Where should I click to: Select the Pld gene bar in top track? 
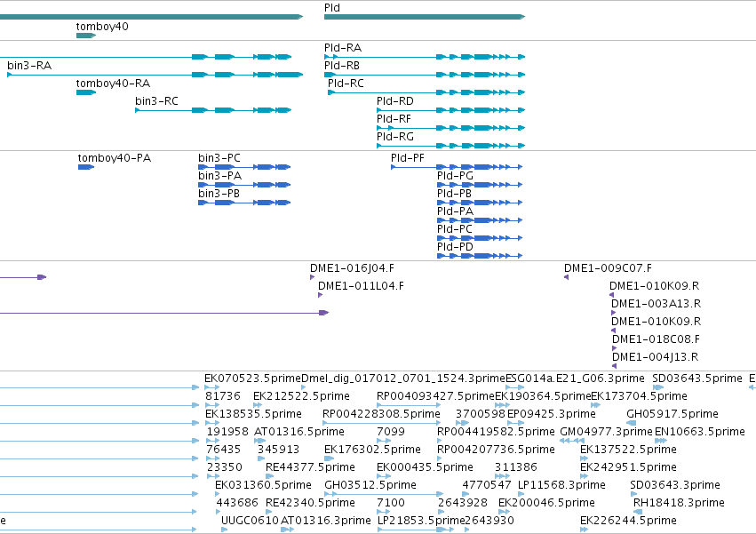click(x=425, y=17)
